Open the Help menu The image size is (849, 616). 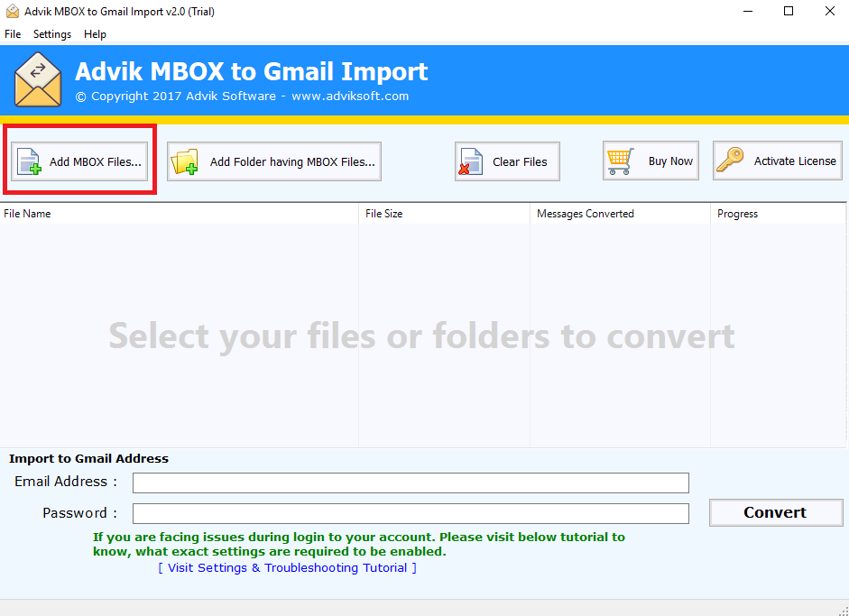(95, 33)
